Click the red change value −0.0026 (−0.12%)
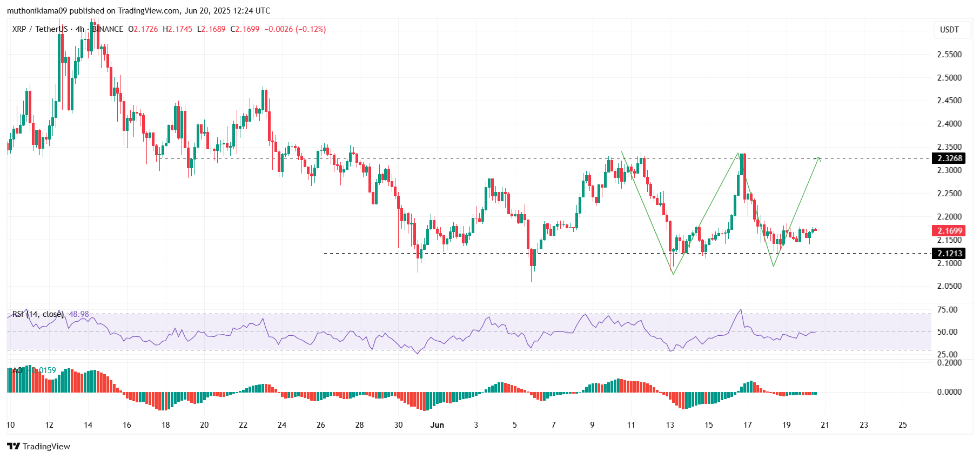The height and width of the screenshot is (458, 980). [x=295, y=29]
